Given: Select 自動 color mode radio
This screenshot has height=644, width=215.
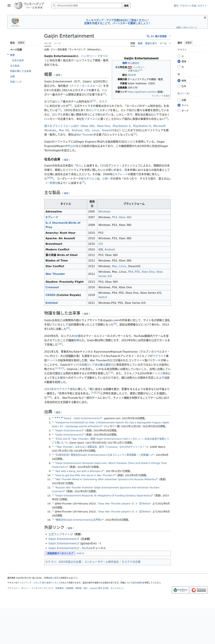Looking at the screenshot, I should (179, 100).
